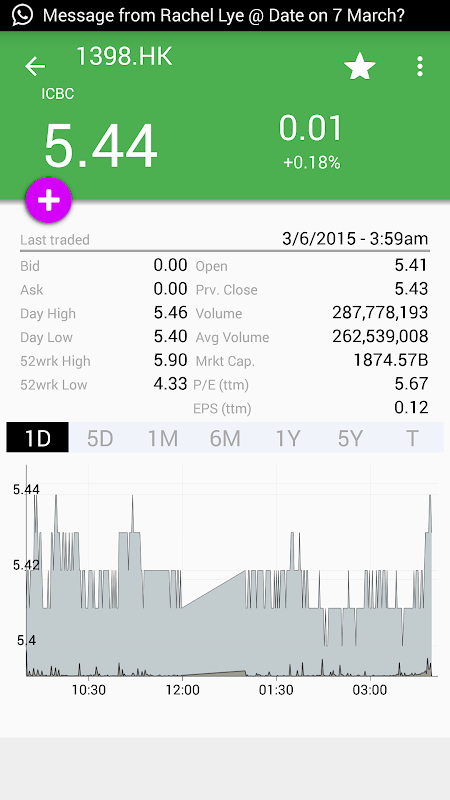Tap the Mrkt Cap. value 1874.57B

coord(391,360)
